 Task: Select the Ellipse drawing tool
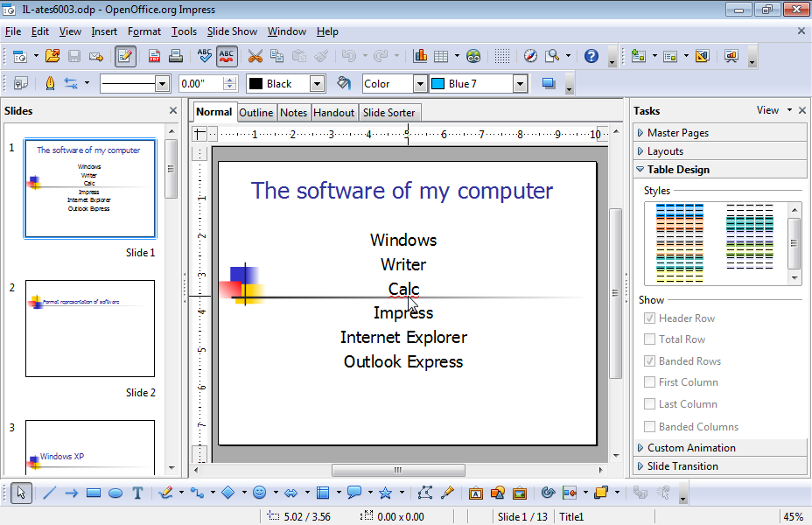[x=115, y=493]
